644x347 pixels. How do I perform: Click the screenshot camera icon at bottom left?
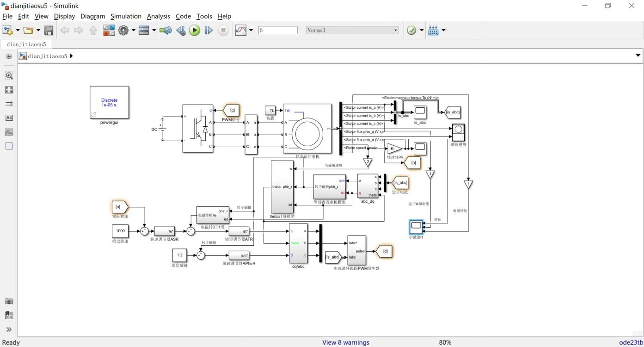tap(9, 301)
